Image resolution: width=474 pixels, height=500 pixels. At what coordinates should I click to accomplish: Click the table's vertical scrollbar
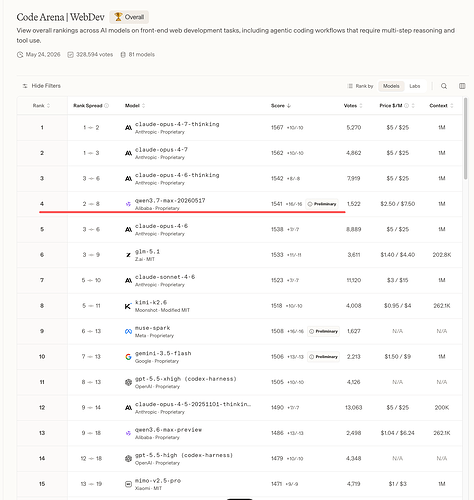pos(465,139)
